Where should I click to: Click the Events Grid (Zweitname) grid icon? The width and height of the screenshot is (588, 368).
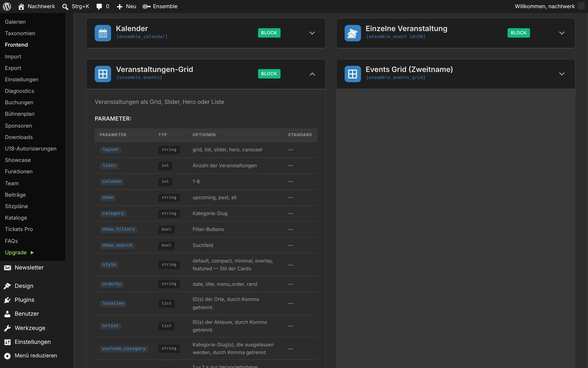[352, 74]
